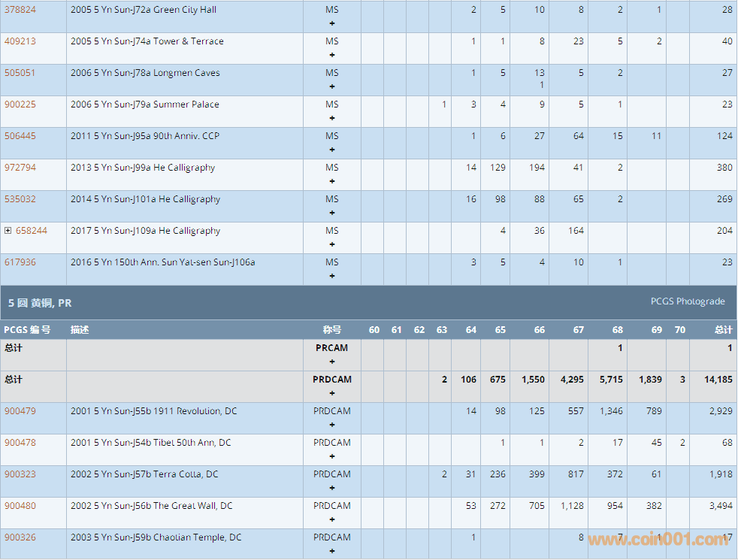The width and height of the screenshot is (738, 560).
Task: Click the 描述 column header
Action: click(80, 330)
